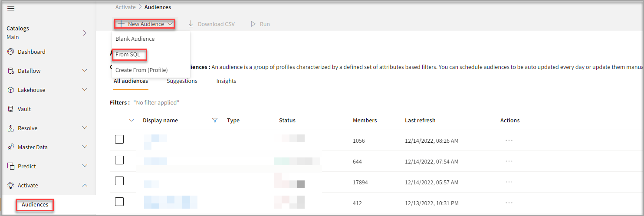Choose From SQL in the dropdown
The width and height of the screenshot is (644, 216).
128,55
